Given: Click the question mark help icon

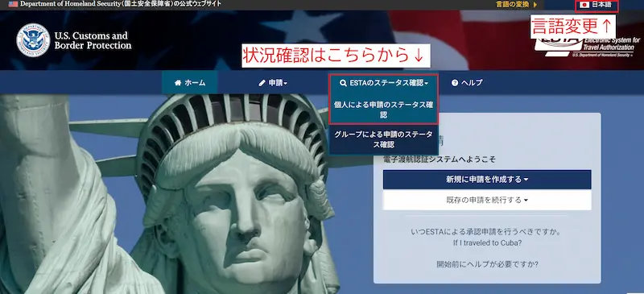Looking at the screenshot, I should 455,83.
